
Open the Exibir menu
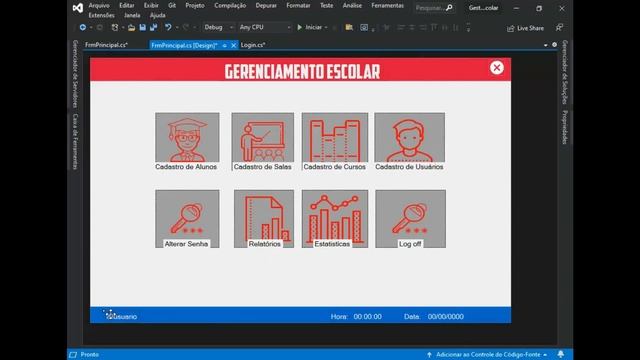click(x=151, y=6)
